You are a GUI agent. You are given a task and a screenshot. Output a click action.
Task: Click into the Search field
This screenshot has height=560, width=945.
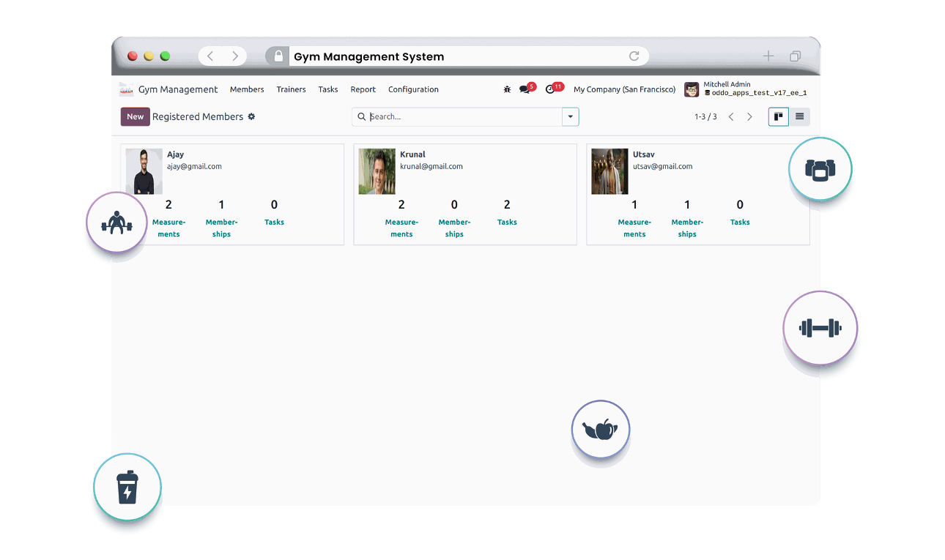464,116
